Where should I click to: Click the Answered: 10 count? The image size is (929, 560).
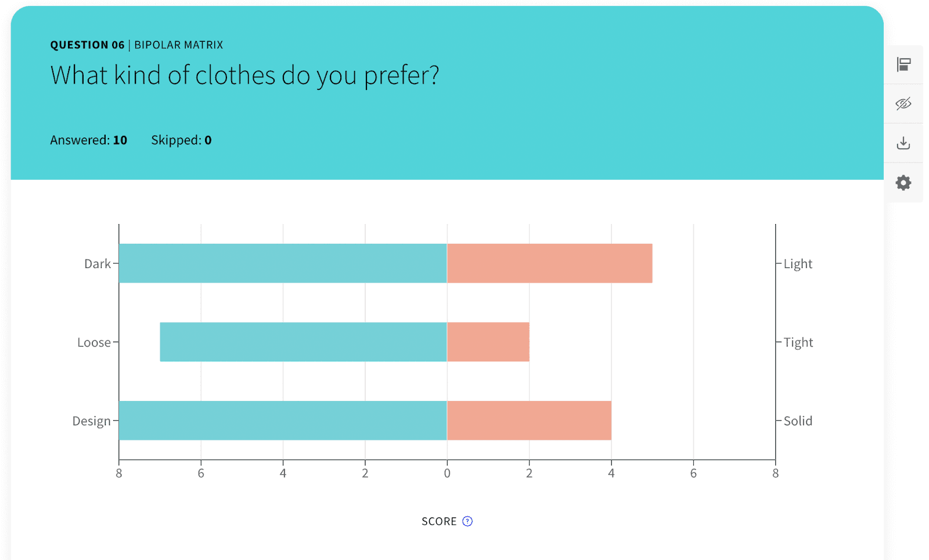click(x=88, y=140)
